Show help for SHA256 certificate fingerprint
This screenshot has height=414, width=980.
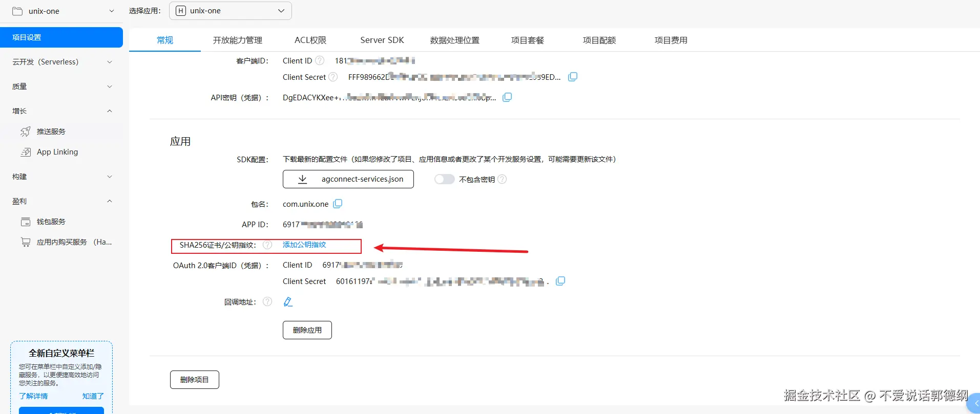pos(267,245)
